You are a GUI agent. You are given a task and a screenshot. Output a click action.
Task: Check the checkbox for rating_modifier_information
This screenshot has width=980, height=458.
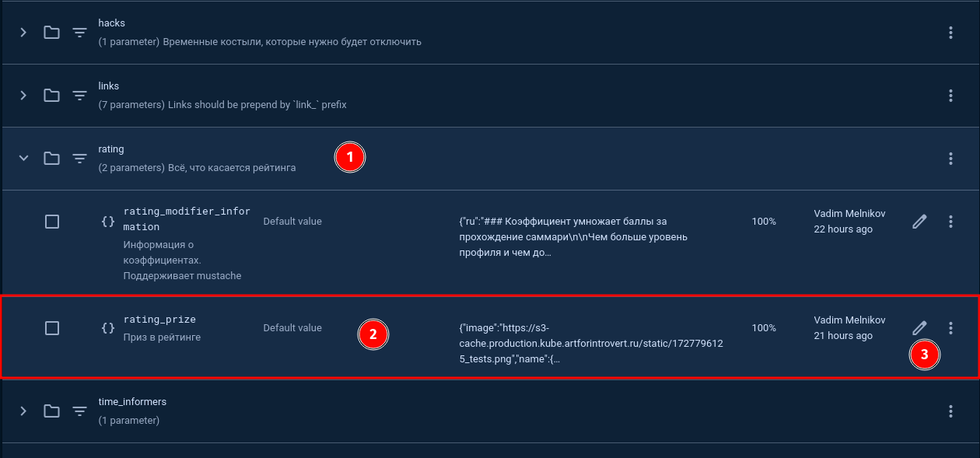pyautogui.click(x=52, y=221)
